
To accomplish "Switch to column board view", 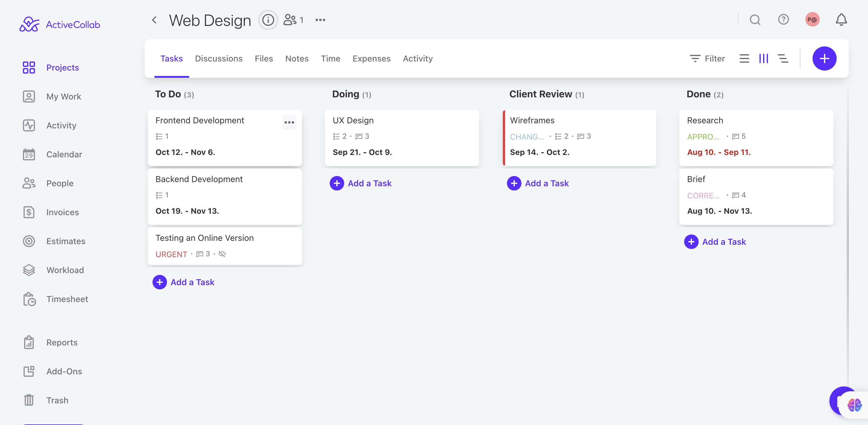I will (x=763, y=59).
